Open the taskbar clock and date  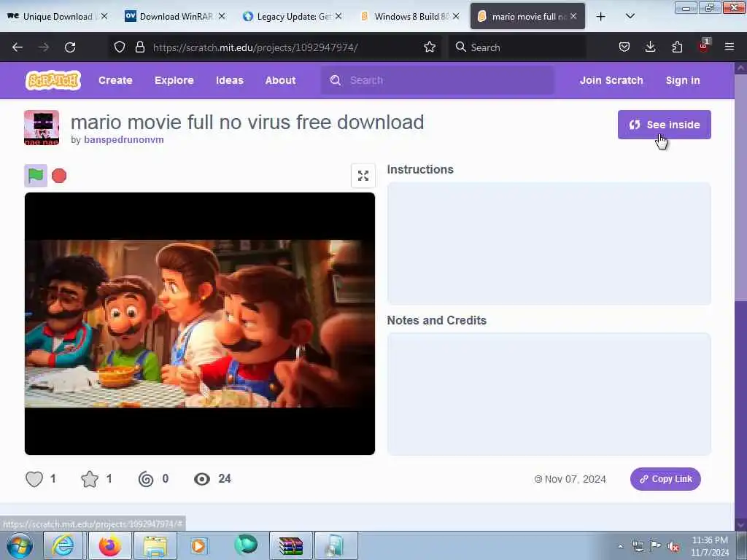point(710,546)
